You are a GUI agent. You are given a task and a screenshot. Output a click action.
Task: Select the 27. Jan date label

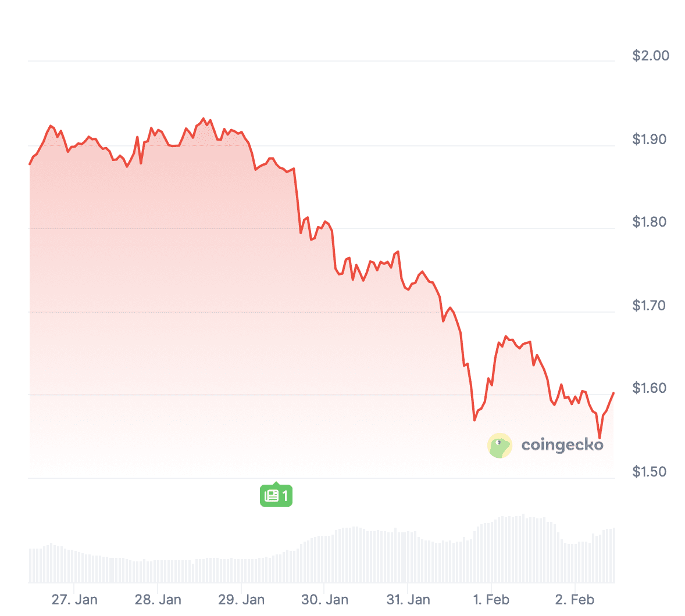(74, 600)
